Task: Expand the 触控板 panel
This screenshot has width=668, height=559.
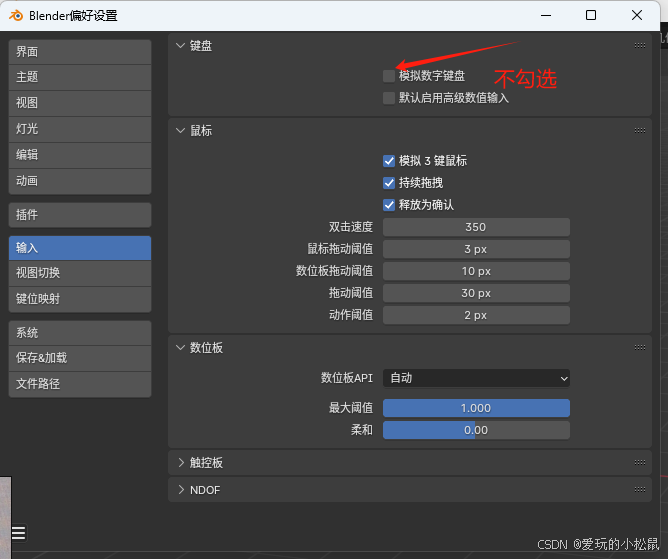Action: [181, 462]
